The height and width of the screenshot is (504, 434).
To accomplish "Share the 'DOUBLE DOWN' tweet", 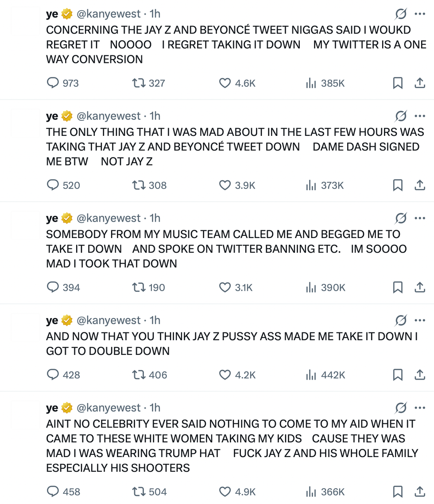I will pyautogui.click(x=419, y=375).
